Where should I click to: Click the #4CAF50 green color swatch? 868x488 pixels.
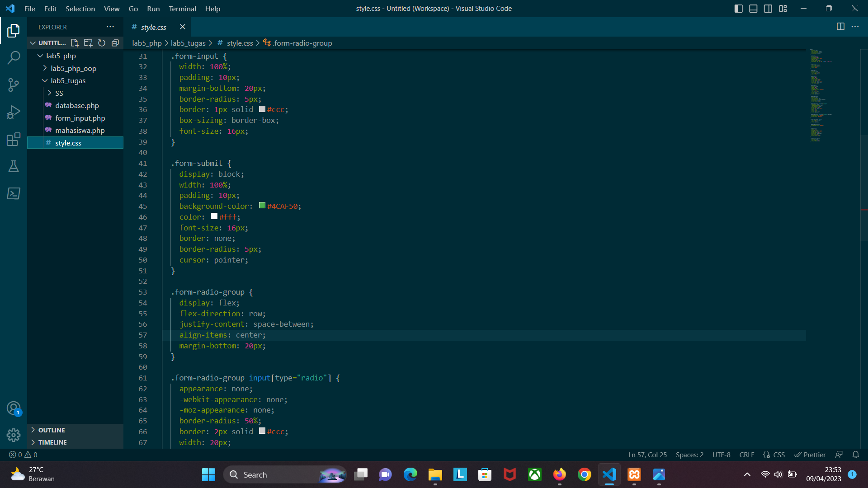262,206
